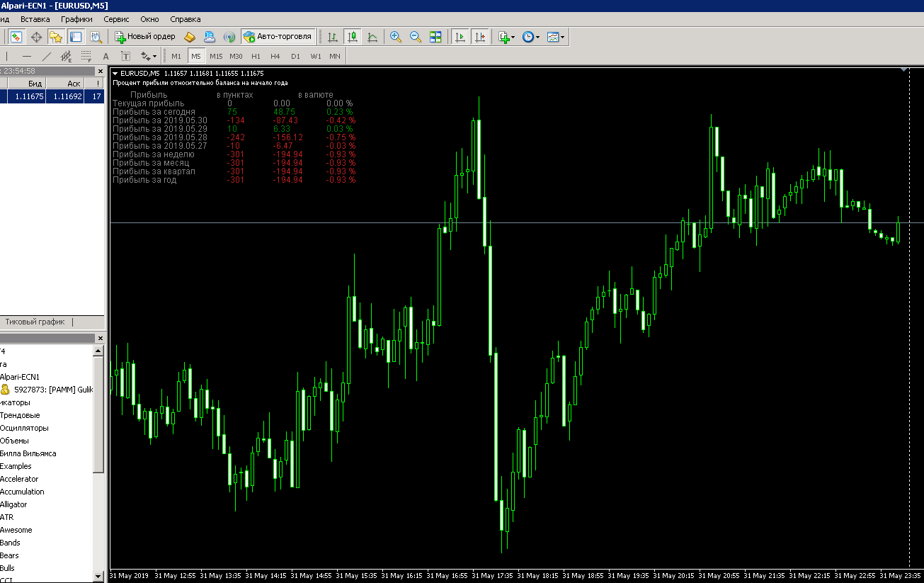Select account 5927873: [PAMM] in Navigator

(x=47, y=390)
